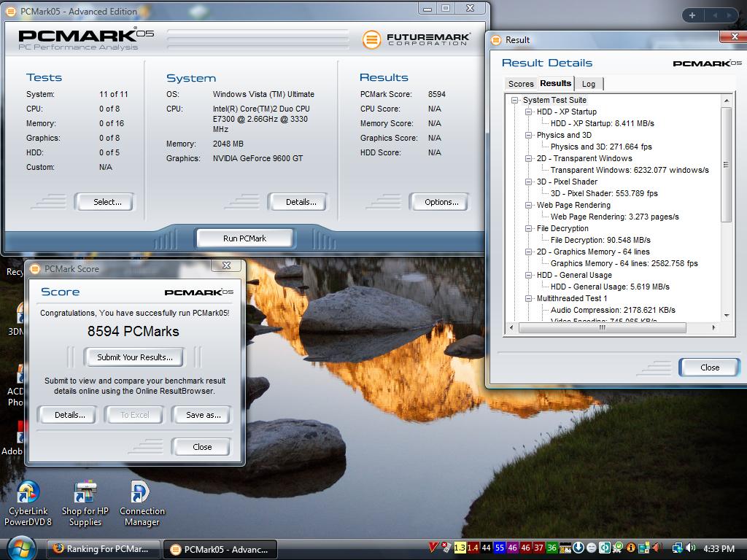Select 'Transparent Windows: 6232.077 windows/s' row
Screen dimensions: 747x560
click(x=630, y=170)
